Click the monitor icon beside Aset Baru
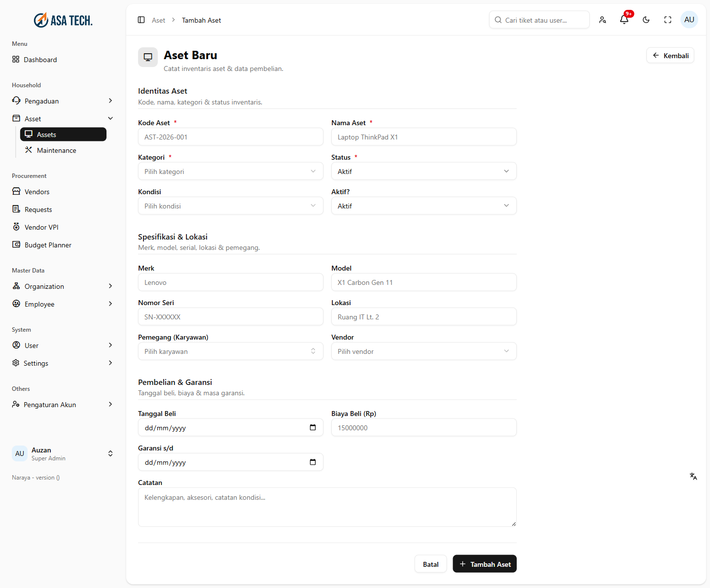 (x=148, y=57)
